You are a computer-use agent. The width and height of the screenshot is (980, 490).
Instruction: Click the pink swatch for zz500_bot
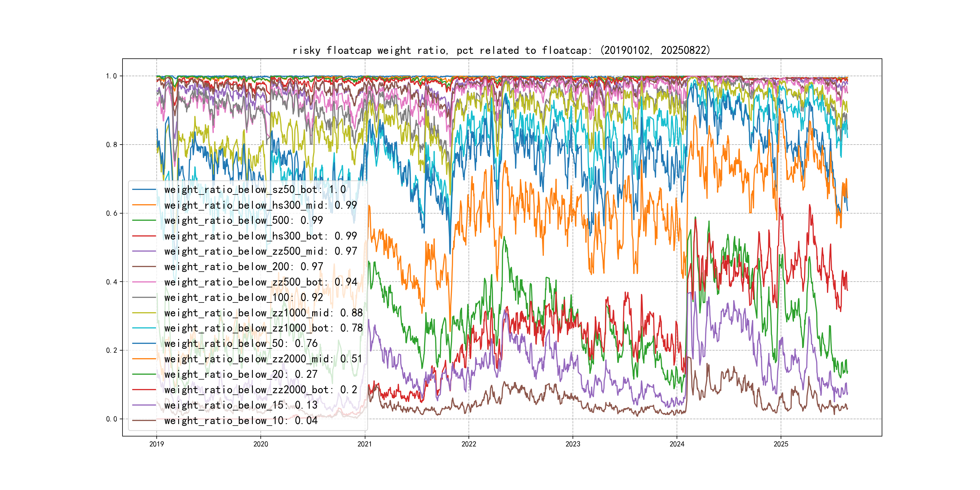(x=144, y=282)
